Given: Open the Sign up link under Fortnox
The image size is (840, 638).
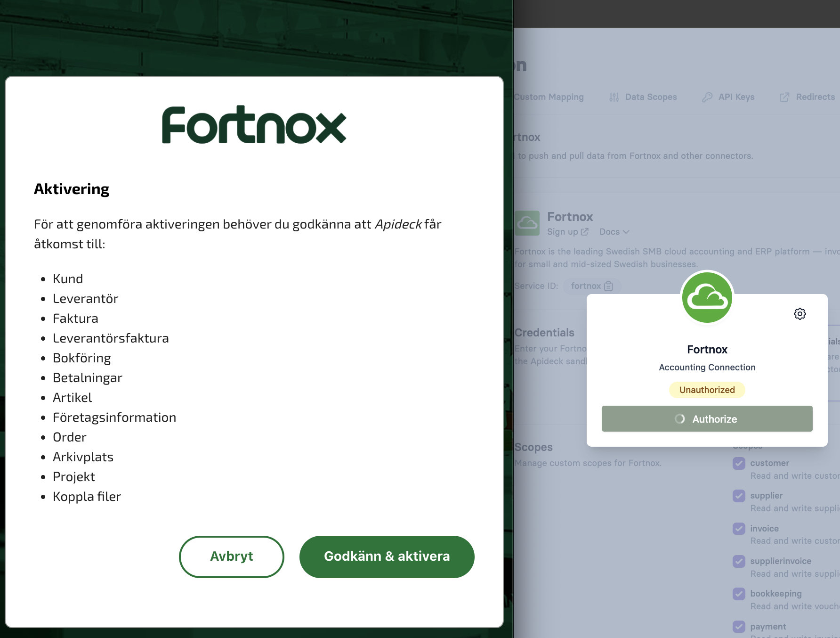Looking at the screenshot, I should tap(568, 232).
